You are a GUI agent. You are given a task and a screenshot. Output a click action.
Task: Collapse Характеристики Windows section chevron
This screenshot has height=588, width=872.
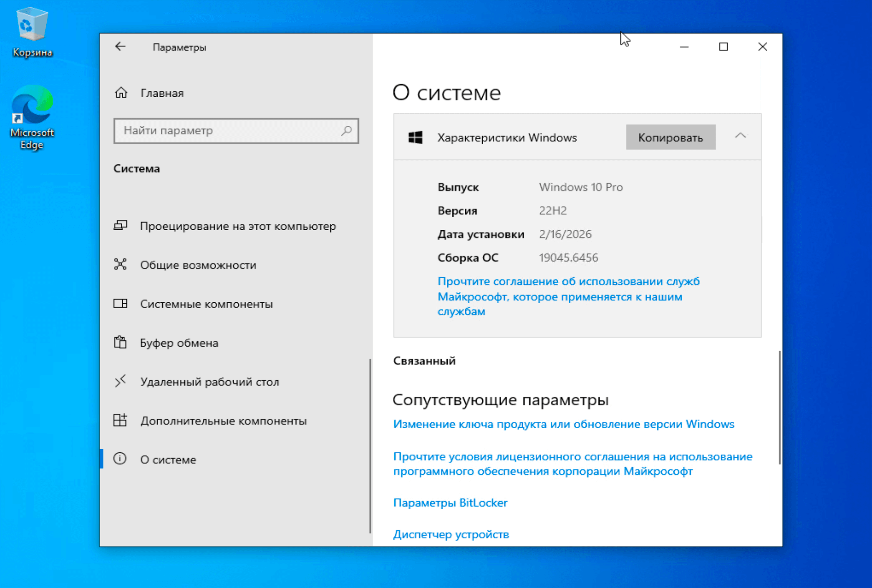(740, 136)
